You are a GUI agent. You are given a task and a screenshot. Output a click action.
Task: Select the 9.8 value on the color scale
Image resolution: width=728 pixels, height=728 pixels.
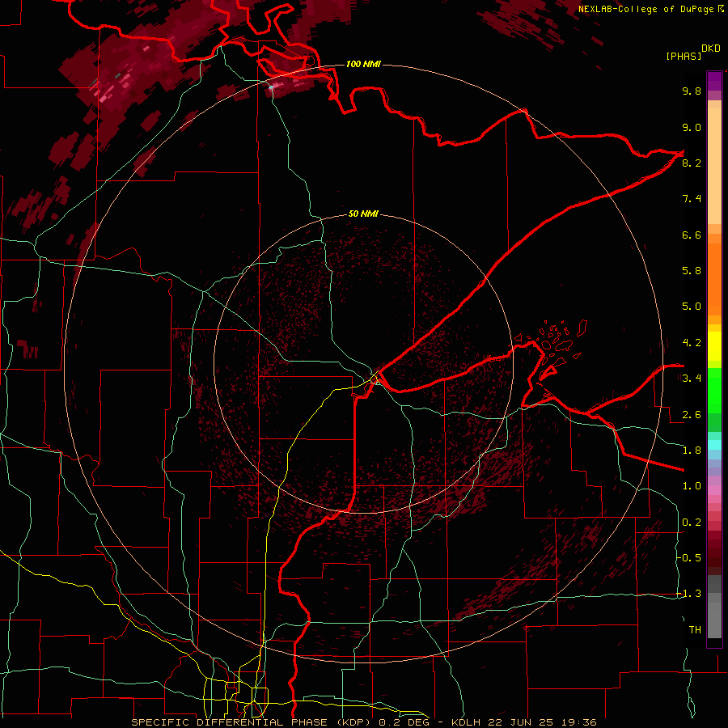pyautogui.click(x=692, y=91)
